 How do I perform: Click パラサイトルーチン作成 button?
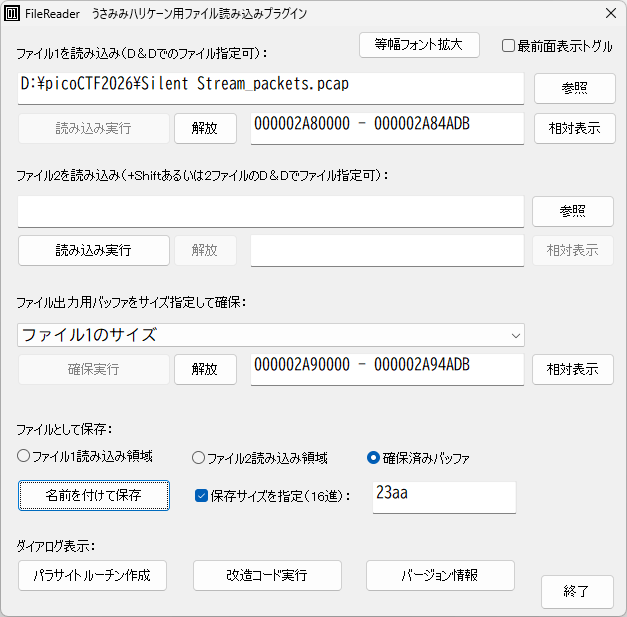(92, 575)
